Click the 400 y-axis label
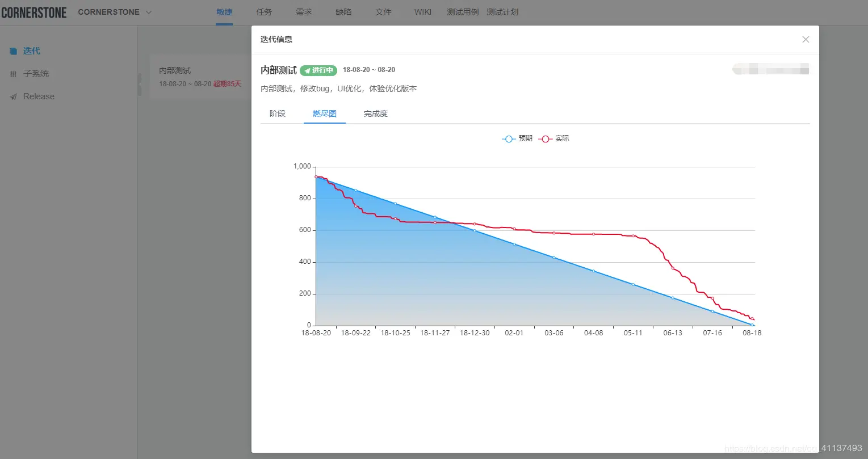This screenshot has width=868, height=459. 305,262
